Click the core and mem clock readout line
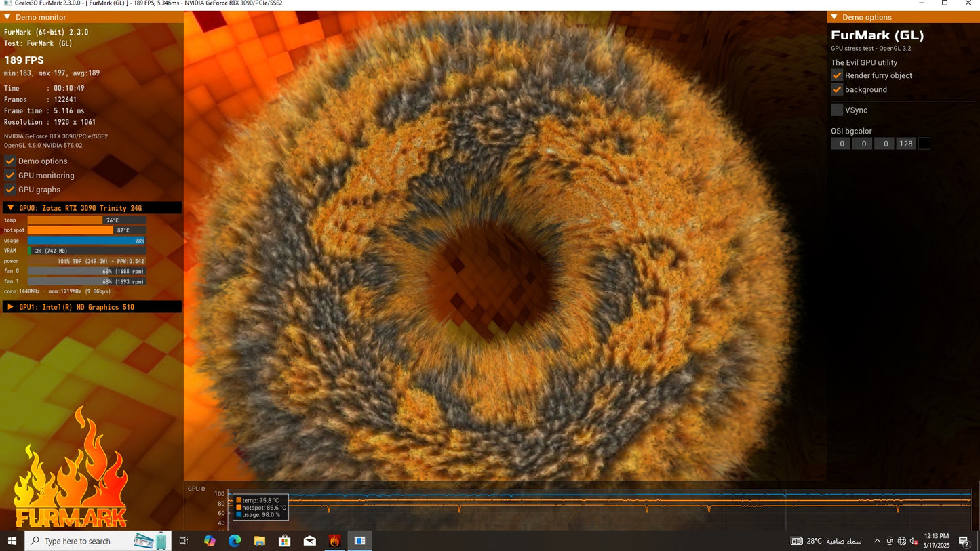980x551 pixels. tap(57, 291)
